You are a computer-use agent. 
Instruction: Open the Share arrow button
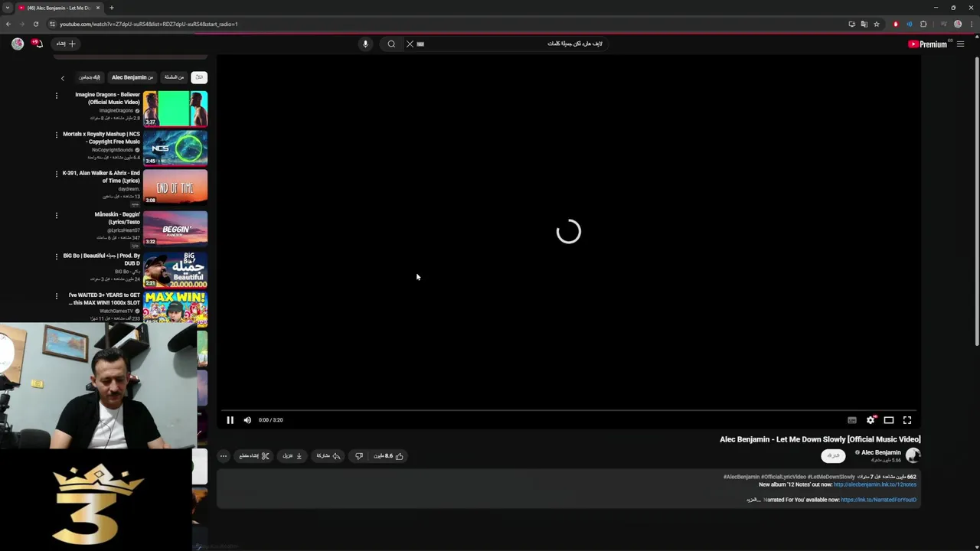coord(328,456)
